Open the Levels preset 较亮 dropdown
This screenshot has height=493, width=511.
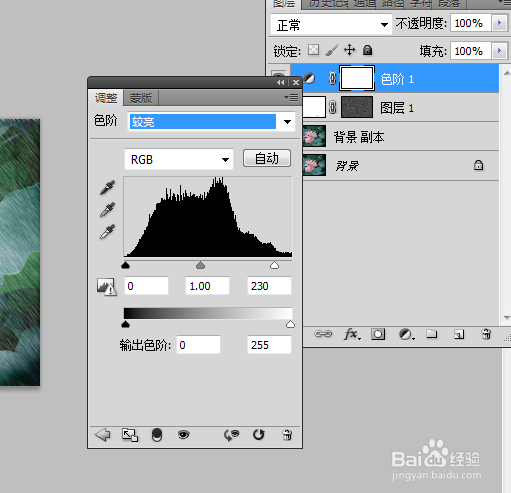[211, 122]
